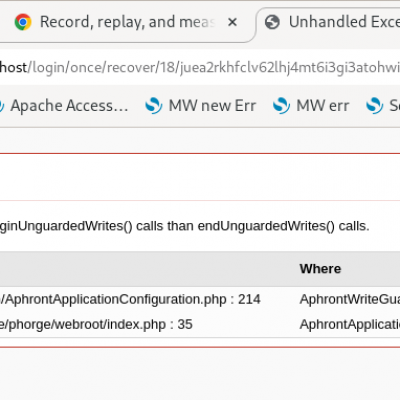The image size is (400, 400).
Task: Click the blue swirl icon of the rightmost bookmark
Action: coord(375,106)
